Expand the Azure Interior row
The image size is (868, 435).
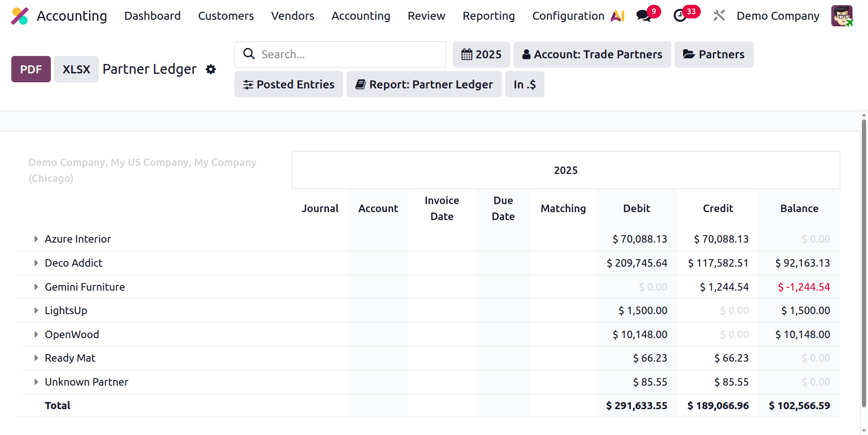click(36, 239)
